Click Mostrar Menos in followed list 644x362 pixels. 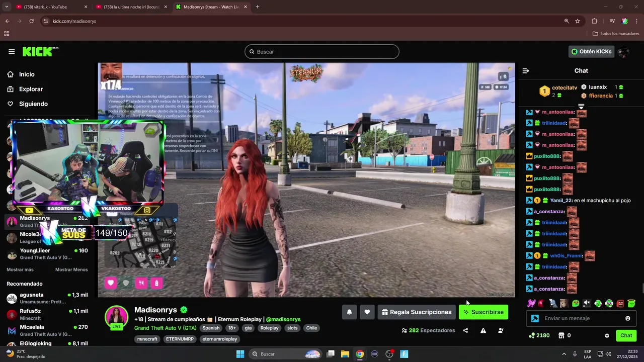click(71, 270)
